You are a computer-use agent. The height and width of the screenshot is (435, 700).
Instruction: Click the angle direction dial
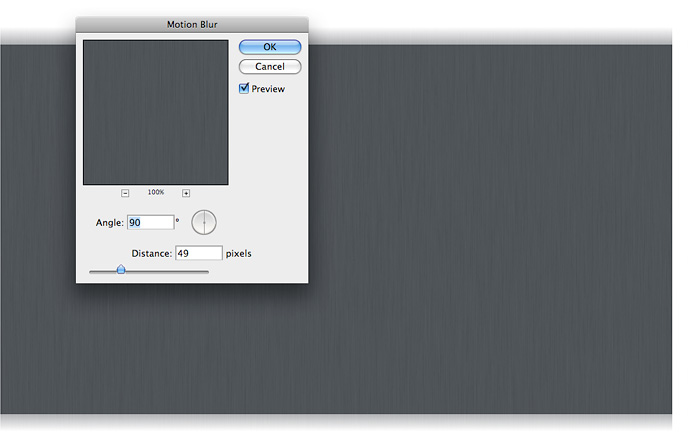[204, 222]
